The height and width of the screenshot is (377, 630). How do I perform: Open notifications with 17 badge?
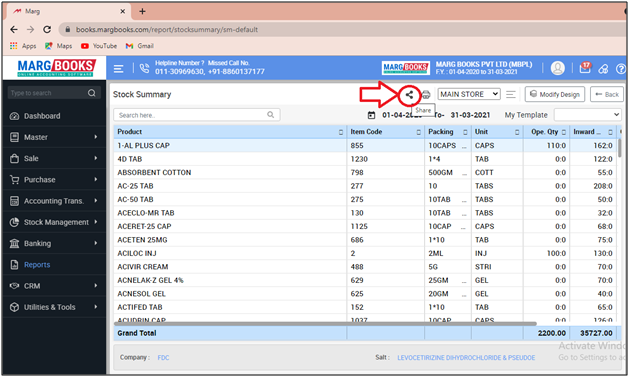tap(585, 68)
